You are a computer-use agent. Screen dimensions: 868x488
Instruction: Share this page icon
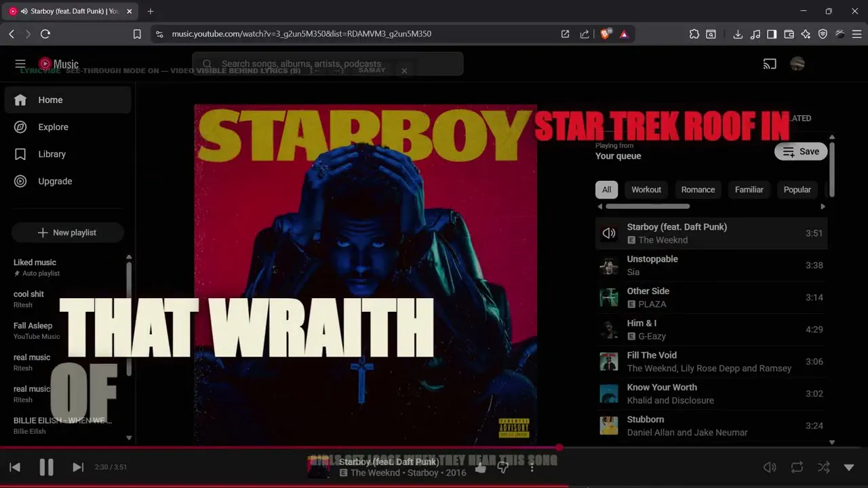(x=585, y=34)
